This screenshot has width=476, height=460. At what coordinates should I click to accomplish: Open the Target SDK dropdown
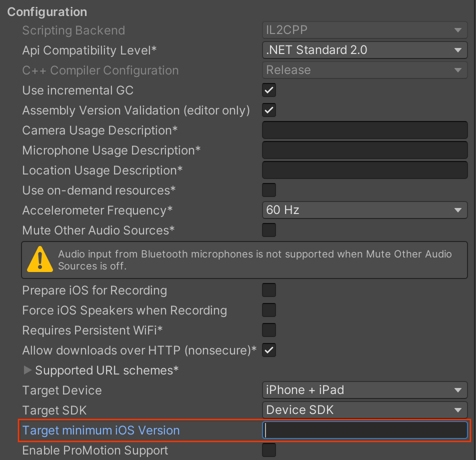[364, 410]
